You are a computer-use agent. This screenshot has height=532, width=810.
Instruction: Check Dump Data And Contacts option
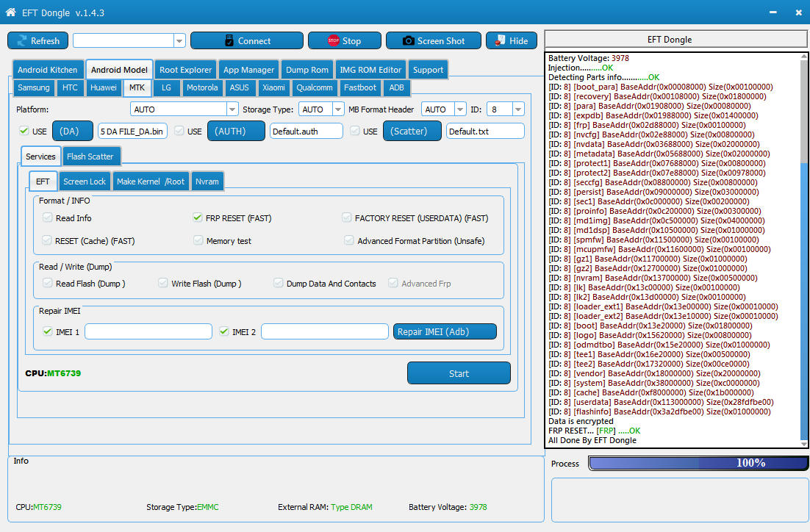(279, 283)
